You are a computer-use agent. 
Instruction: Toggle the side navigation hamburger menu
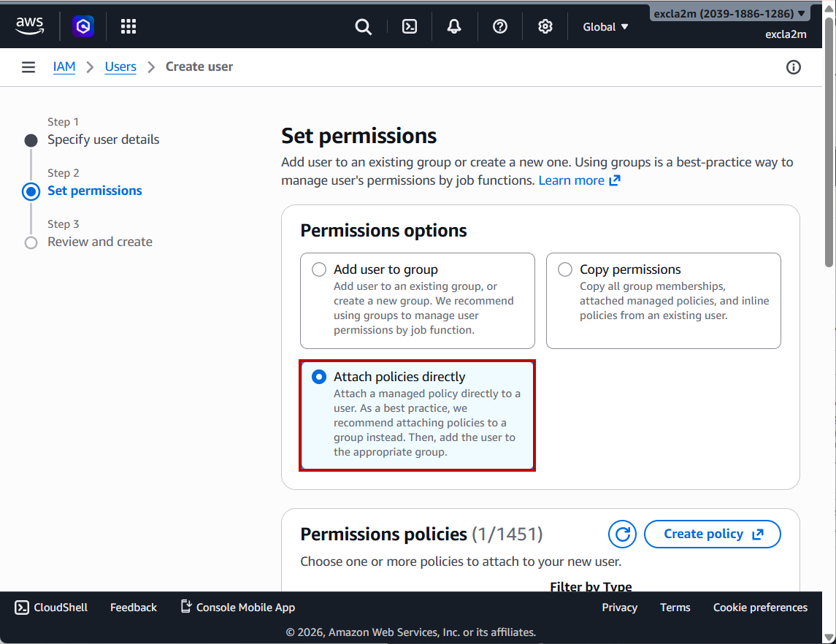point(28,67)
